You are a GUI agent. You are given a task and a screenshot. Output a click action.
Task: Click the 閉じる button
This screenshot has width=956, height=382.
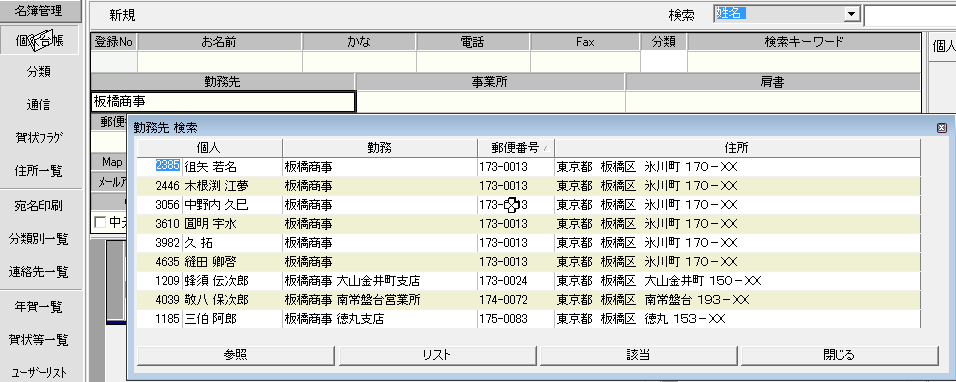coord(840,355)
